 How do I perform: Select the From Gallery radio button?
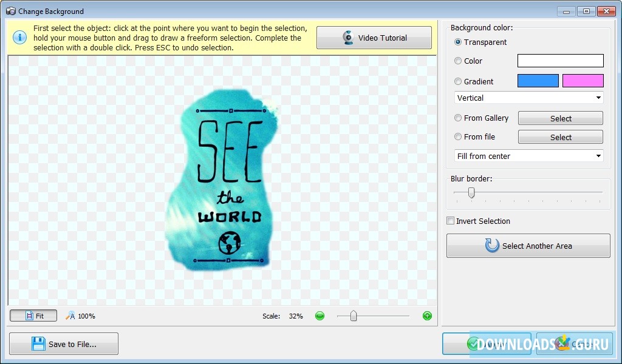point(458,118)
